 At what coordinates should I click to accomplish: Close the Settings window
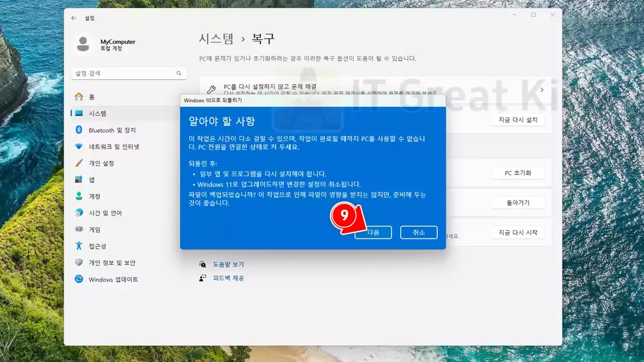[553, 15]
